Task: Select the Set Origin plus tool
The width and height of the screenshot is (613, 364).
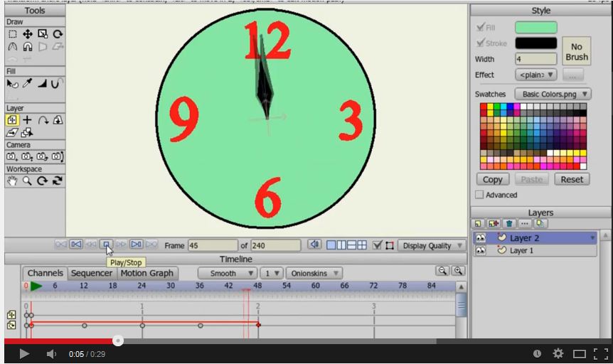Action: pos(27,120)
